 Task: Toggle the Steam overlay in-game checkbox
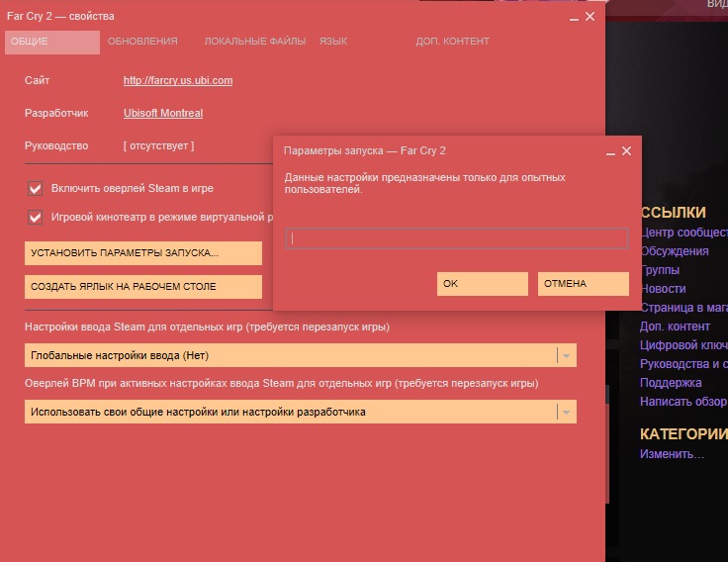pyautogui.click(x=36, y=189)
